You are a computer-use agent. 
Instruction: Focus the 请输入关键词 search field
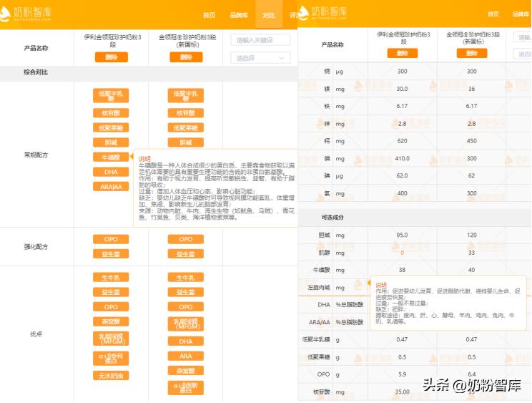coord(260,40)
